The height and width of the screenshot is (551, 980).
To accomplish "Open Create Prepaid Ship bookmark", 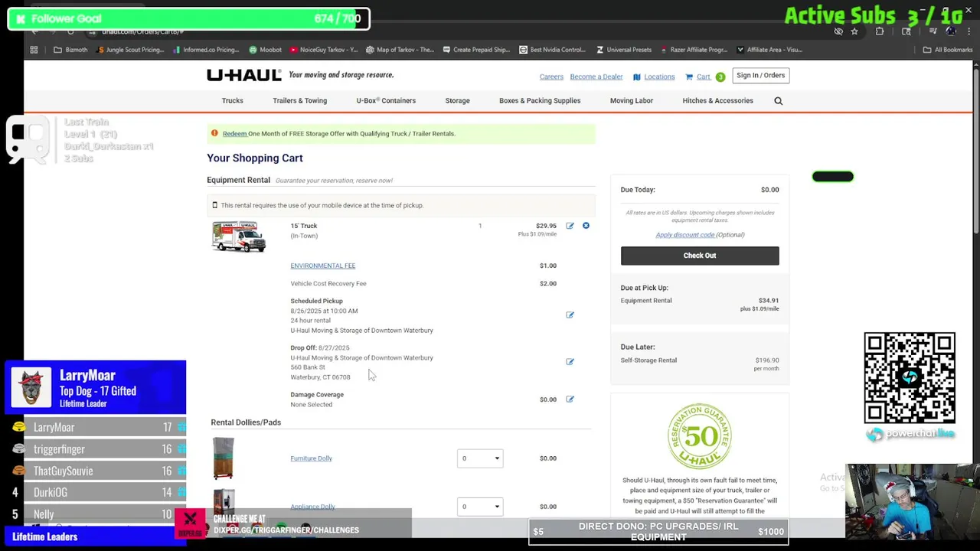I will [476, 50].
